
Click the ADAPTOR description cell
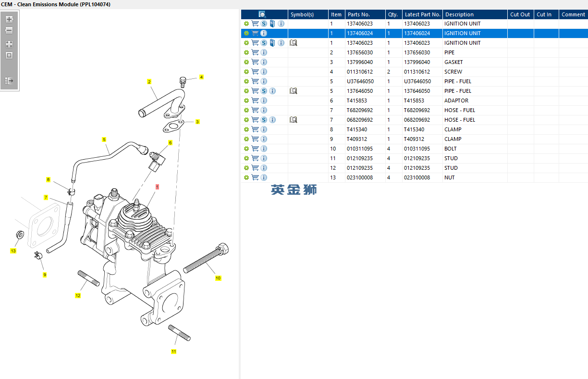click(475, 101)
